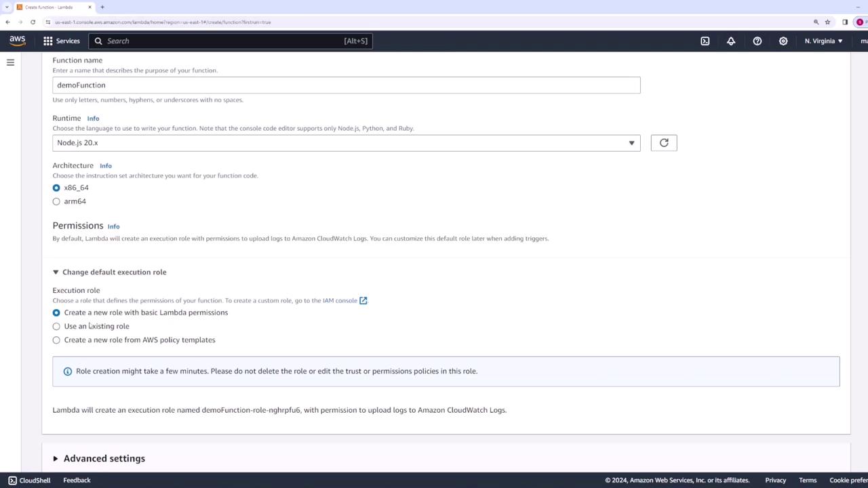Open CloudShell from the top navigation icon
This screenshot has width=868, height=488.
point(705,41)
